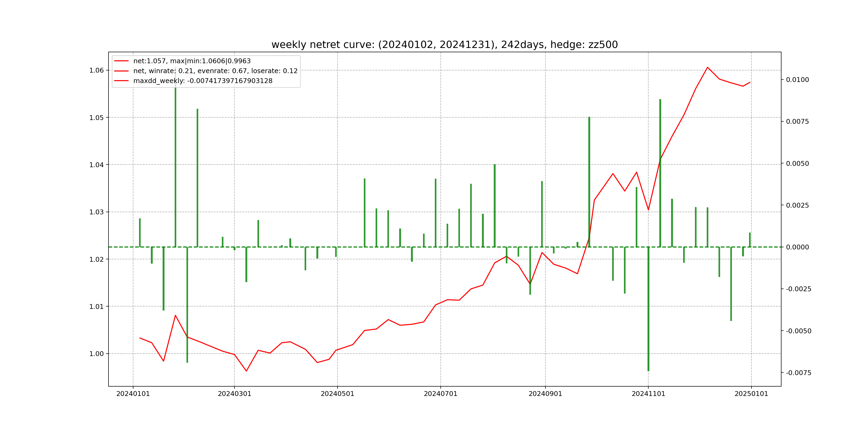
Task: Click the 20240301 x-axis tick label
Action: (234, 394)
